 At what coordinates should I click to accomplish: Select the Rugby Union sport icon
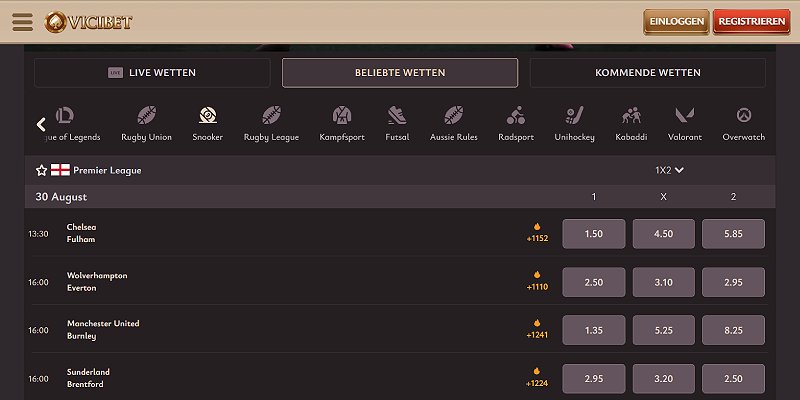[x=146, y=114]
